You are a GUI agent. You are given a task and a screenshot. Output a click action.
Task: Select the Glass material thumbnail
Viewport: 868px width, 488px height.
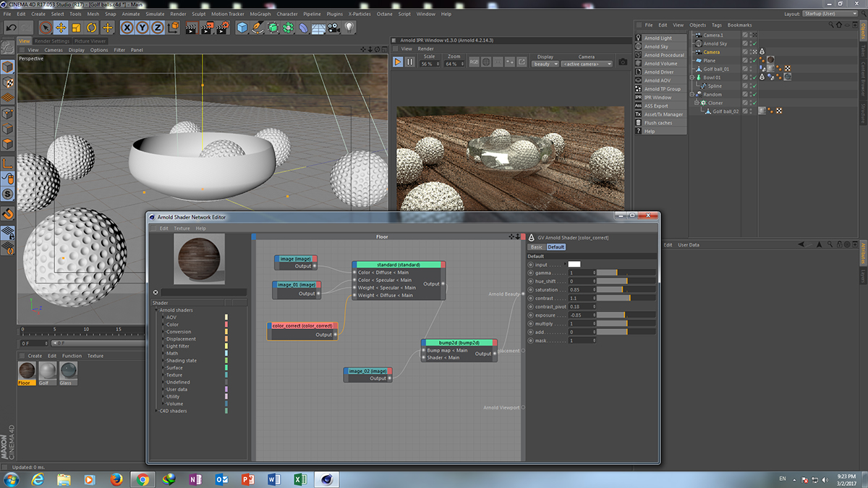point(69,370)
